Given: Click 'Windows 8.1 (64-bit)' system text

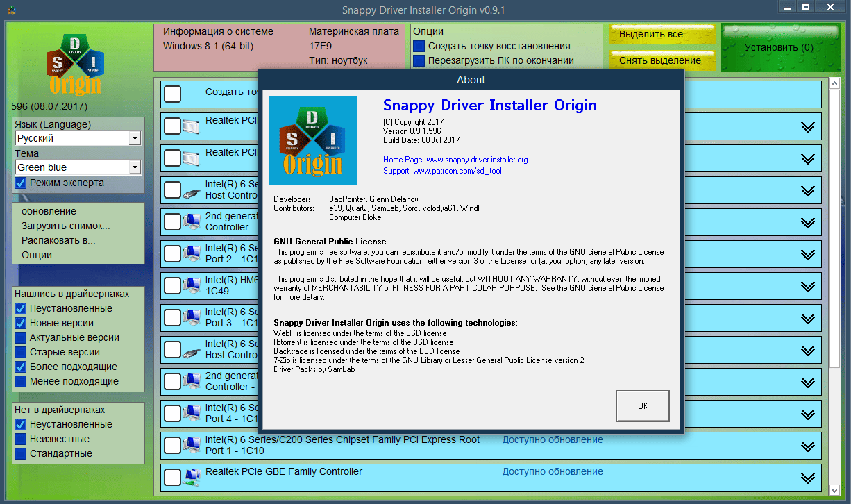Looking at the screenshot, I should pyautogui.click(x=208, y=46).
